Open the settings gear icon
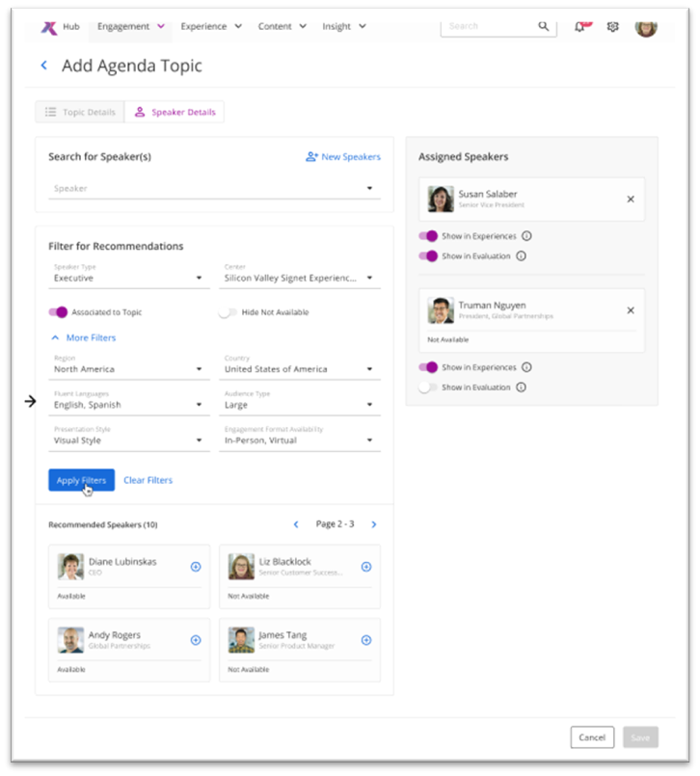This screenshot has width=700, height=776. 612,27
